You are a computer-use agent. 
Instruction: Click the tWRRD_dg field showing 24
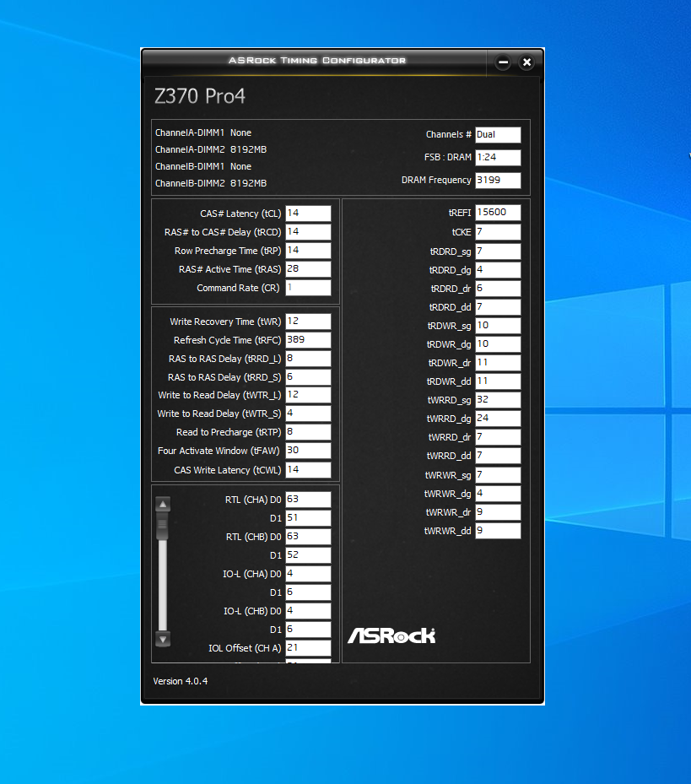pyautogui.click(x=498, y=418)
